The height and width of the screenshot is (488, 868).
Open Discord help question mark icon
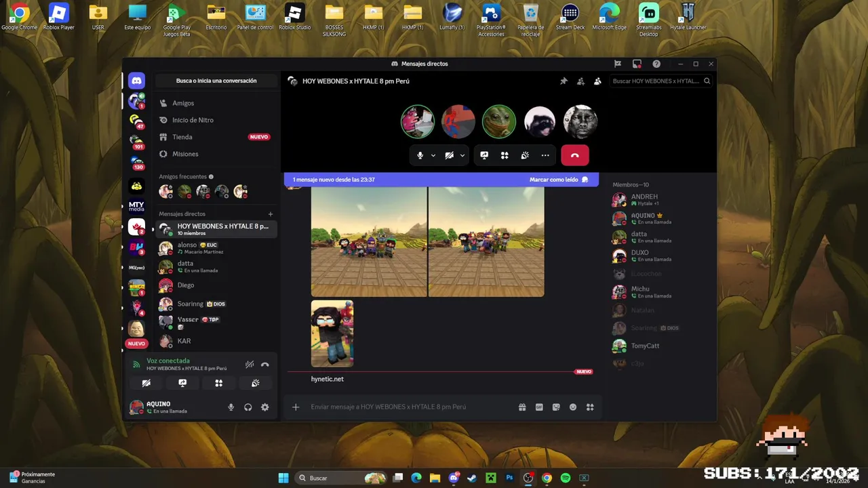click(656, 64)
